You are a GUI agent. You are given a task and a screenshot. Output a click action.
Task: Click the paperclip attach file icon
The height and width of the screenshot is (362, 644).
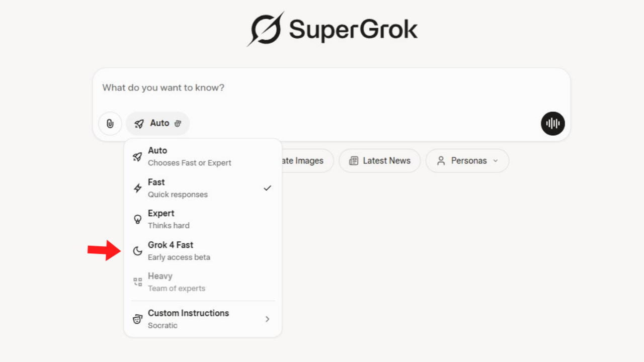(x=110, y=124)
